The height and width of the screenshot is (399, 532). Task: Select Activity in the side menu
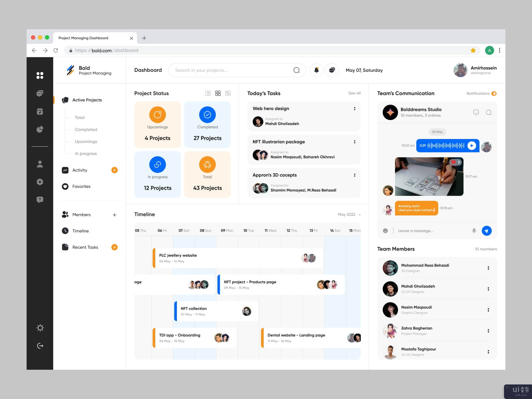click(x=80, y=170)
